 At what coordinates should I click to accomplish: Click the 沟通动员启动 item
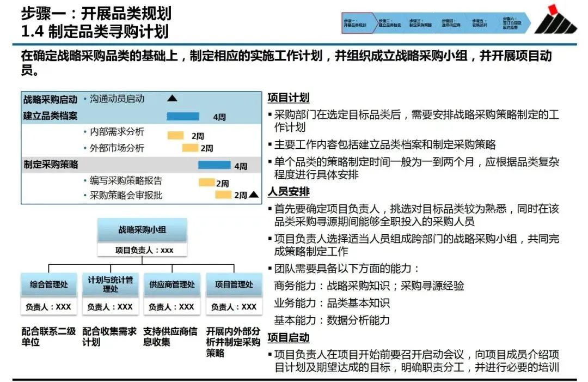click(x=117, y=99)
